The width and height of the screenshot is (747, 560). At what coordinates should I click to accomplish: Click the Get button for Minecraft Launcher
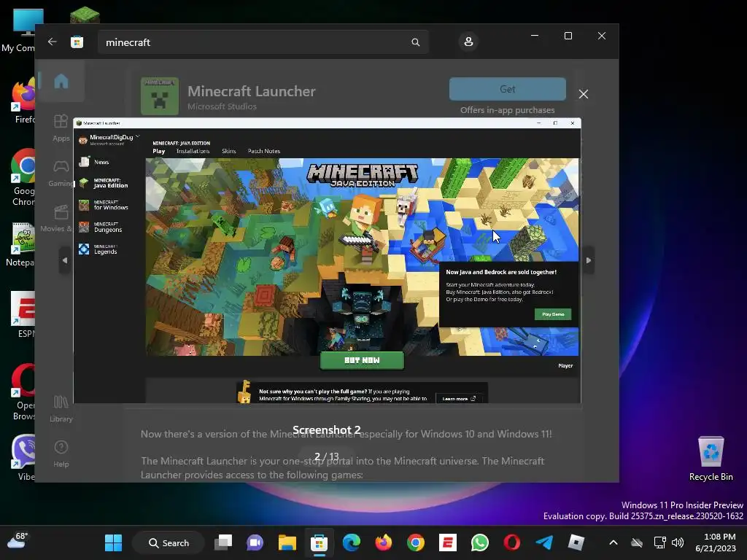(x=508, y=89)
